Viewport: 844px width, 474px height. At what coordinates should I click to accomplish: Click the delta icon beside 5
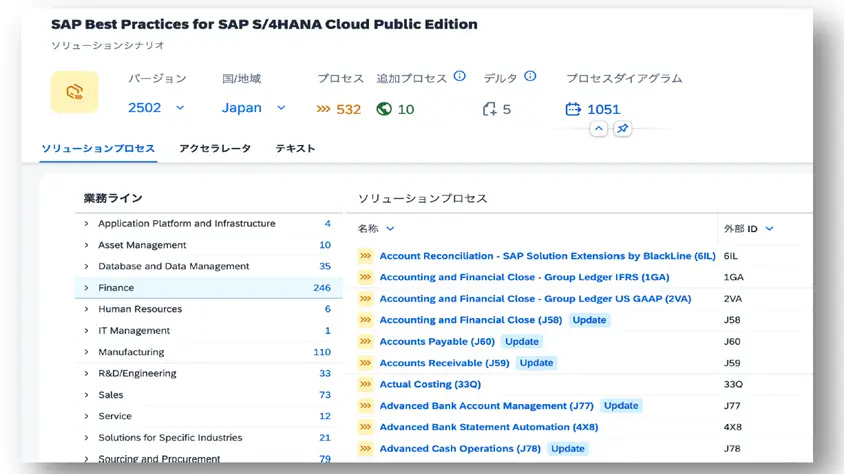(x=489, y=109)
